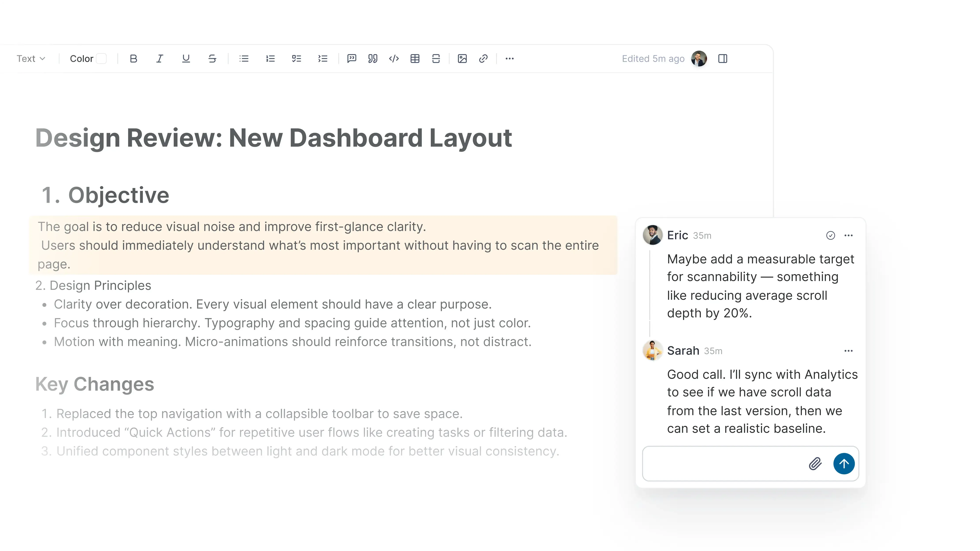
Task: Open more options on Sarah's comment
Action: (x=849, y=350)
